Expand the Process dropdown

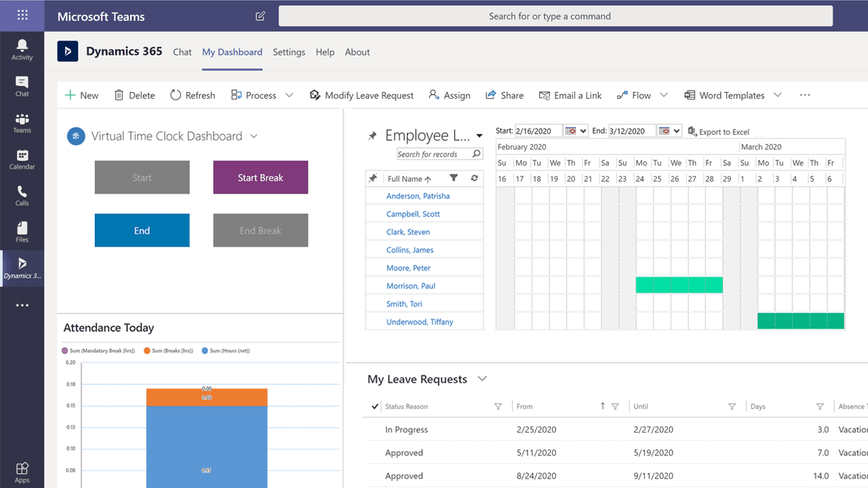(x=290, y=96)
